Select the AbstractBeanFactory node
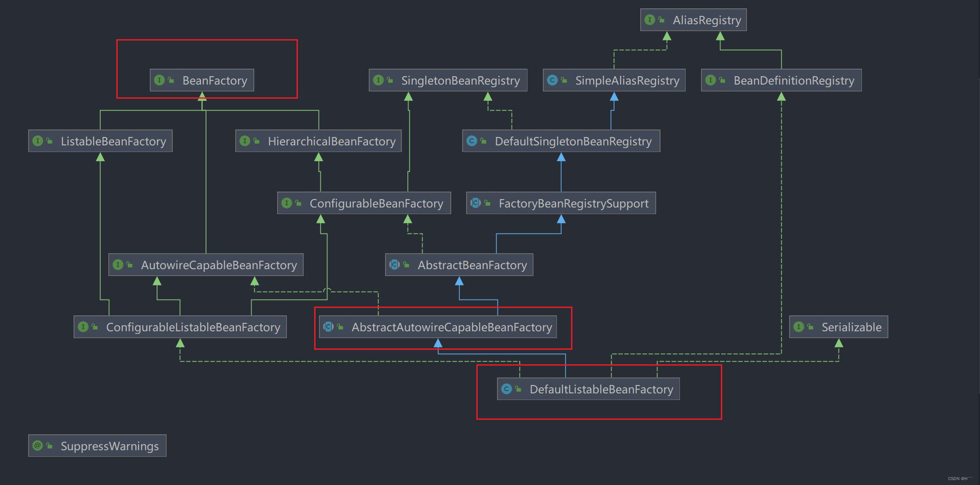 point(459,265)
